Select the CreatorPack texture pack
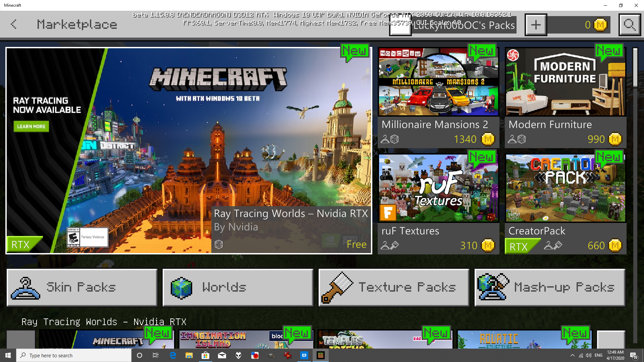This screenshot has height=362, width=644. coord(565,188)
